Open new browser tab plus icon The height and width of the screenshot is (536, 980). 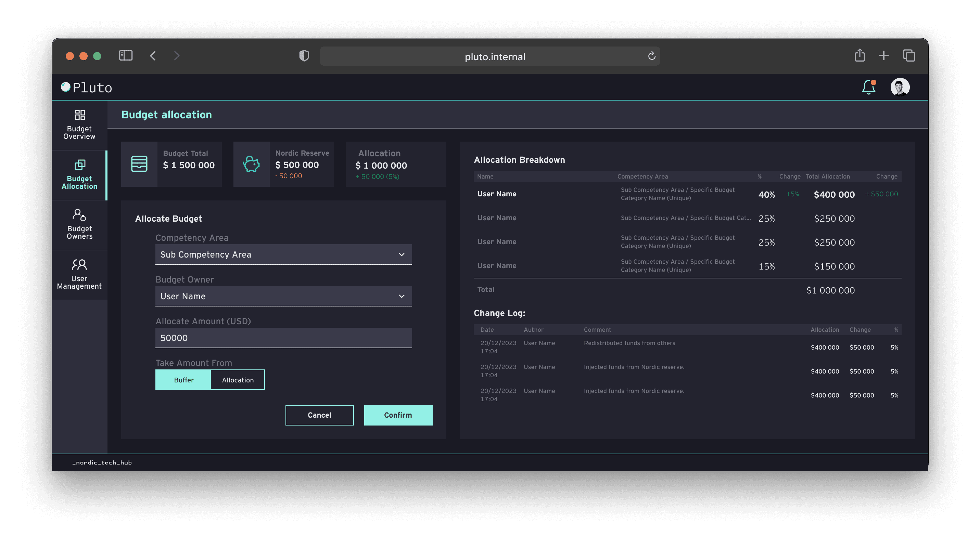point(884,55)
